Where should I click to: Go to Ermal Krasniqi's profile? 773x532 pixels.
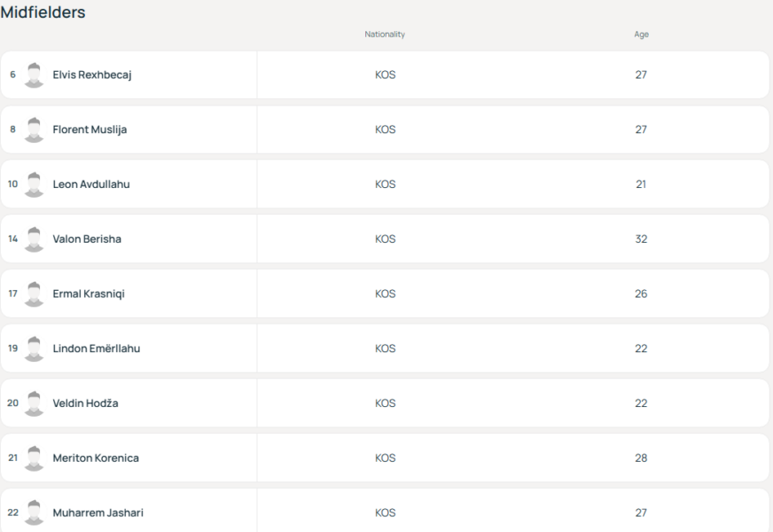(89, 293)
